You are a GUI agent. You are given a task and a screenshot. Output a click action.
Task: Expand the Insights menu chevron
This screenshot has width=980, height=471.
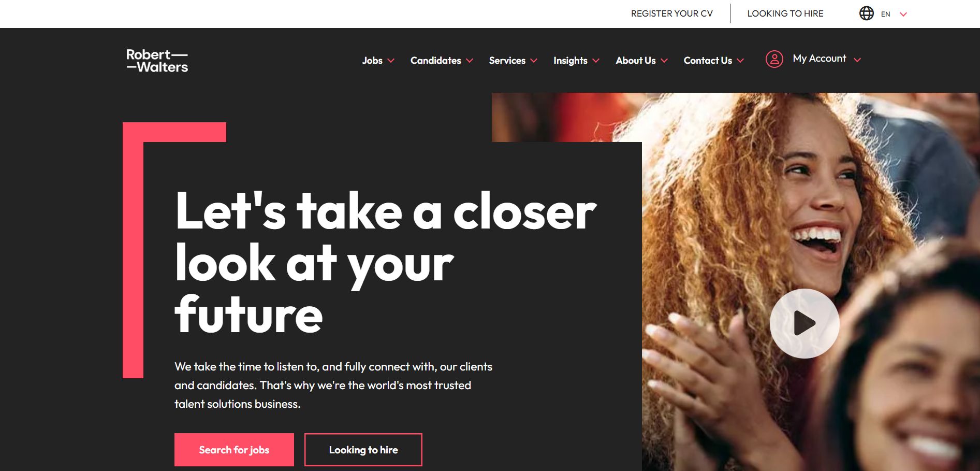[x=596, y=61]
